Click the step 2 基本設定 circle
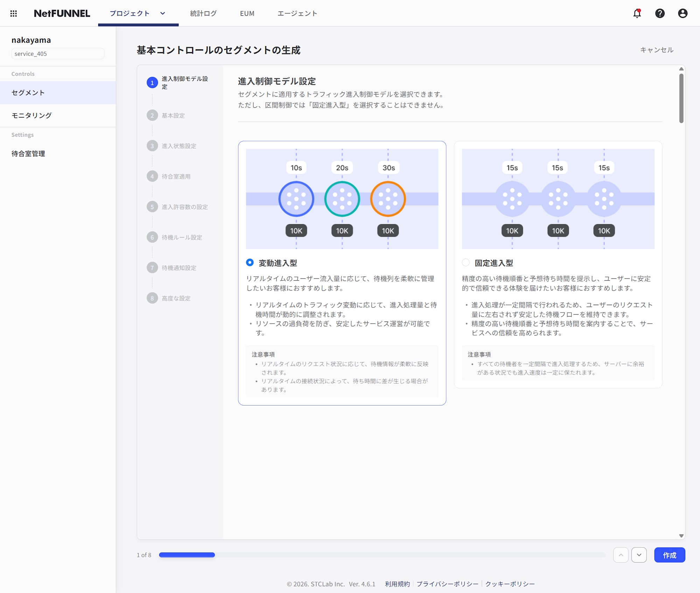The image size is (700, 593). pyautogui.click(x=152, y=115)
